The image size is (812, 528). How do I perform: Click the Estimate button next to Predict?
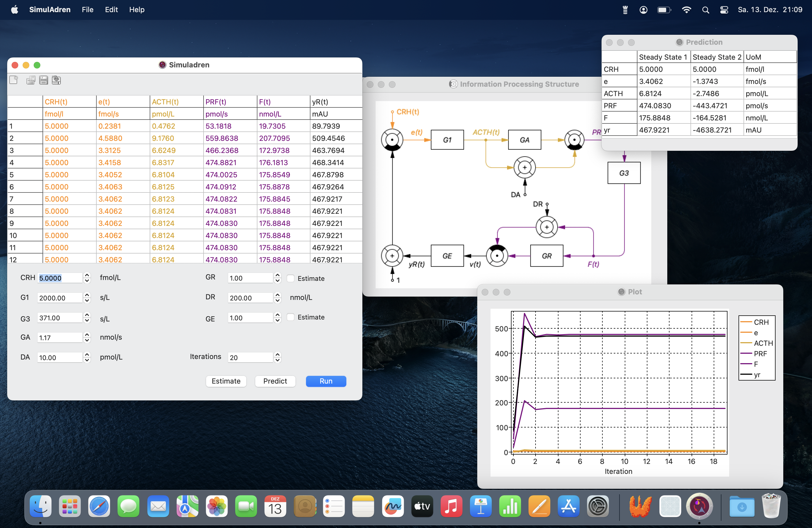click(226, 381)
